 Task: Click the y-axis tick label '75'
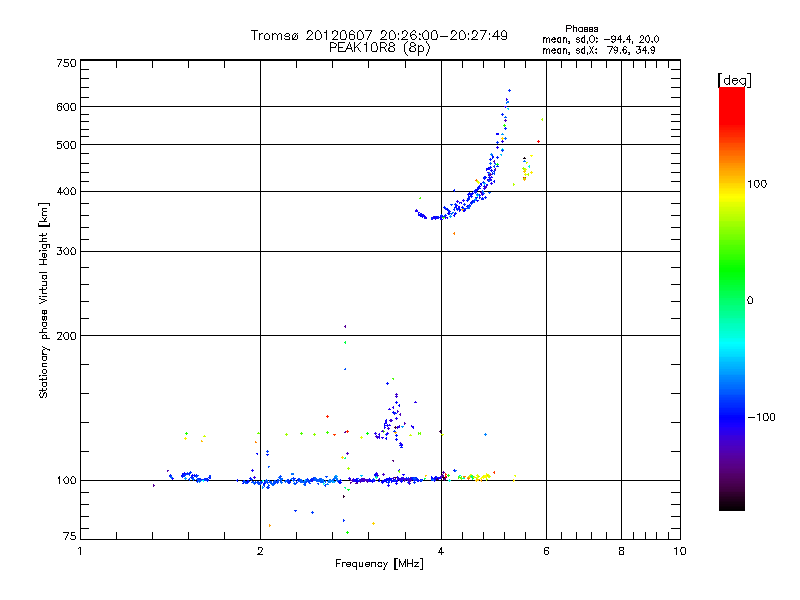70,536
